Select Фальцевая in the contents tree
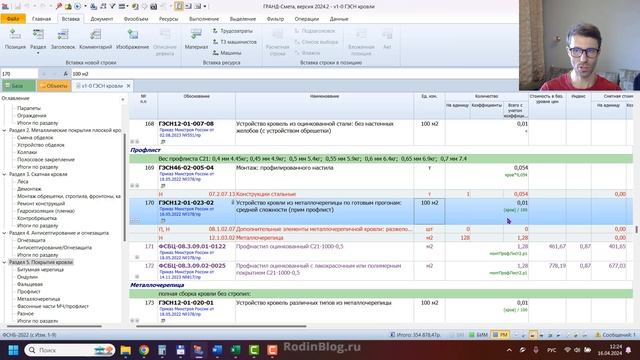This screenshot has width=640, height=360. pos(30,284)
